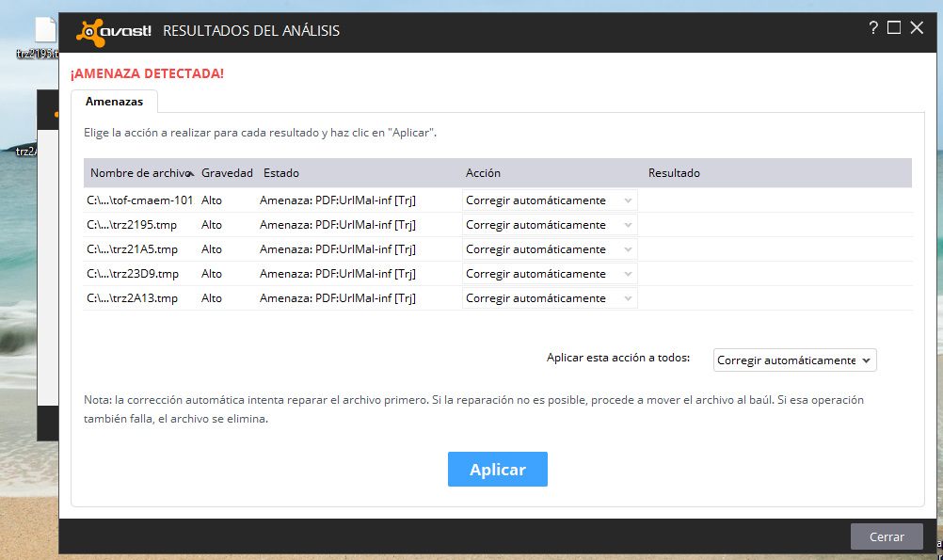Open action dropdown for tof-cmaem-101 row

(550, 200)
